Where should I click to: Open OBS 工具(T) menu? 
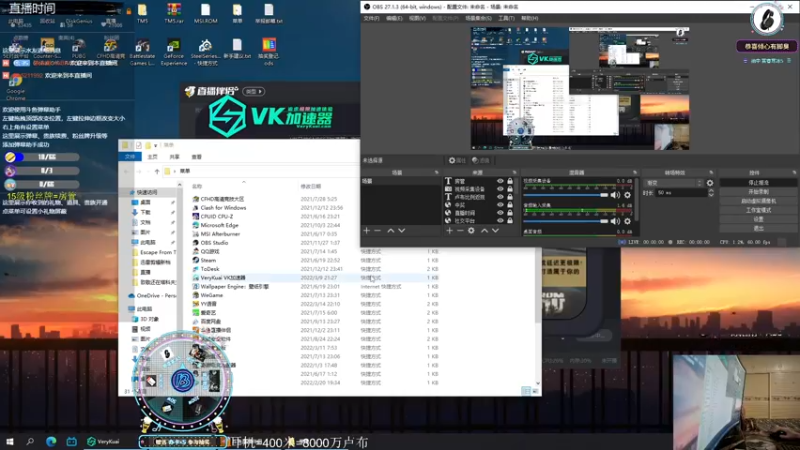coord(506,18)
